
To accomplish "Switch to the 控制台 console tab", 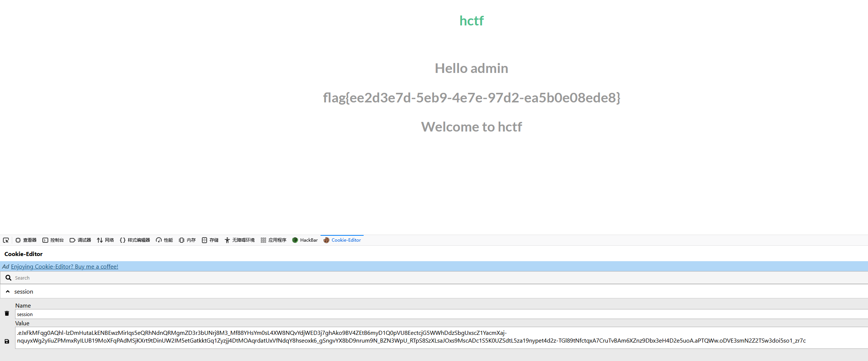I will click(53, 240).
